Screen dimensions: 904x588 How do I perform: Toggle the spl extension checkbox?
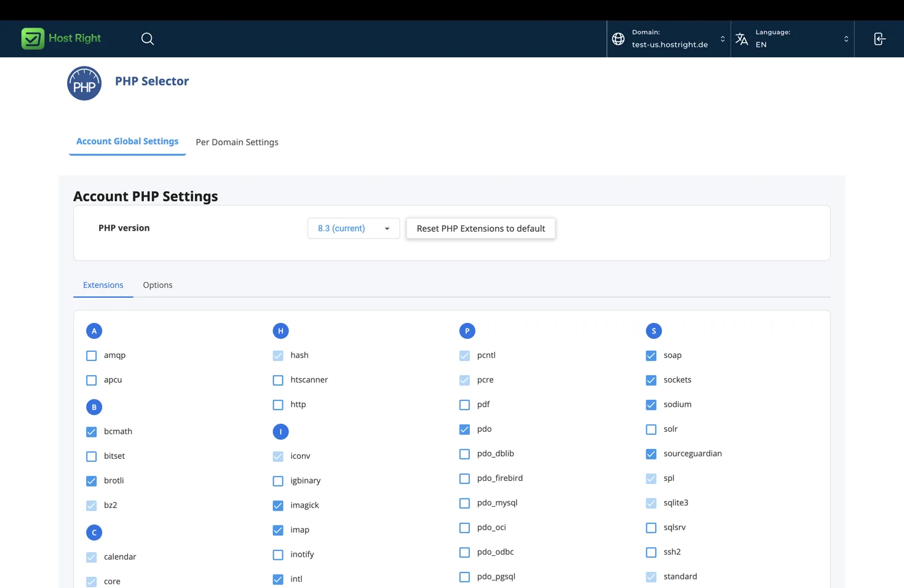pos(651,479)
